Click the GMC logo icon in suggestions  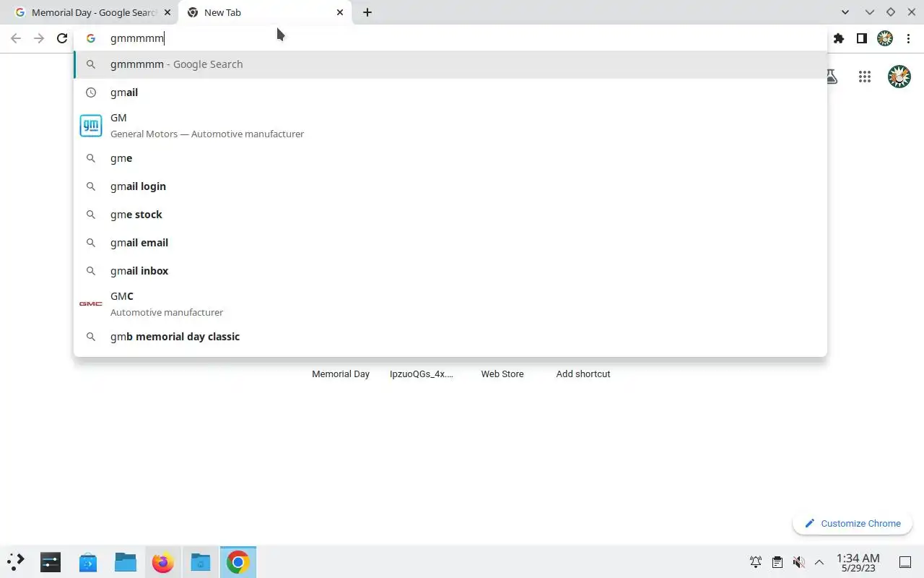pos(91,304)
